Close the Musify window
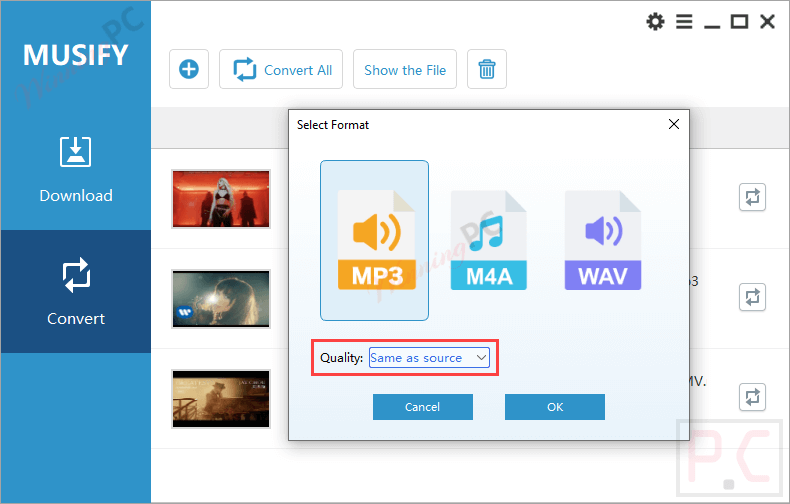 [x=767, y=22]
